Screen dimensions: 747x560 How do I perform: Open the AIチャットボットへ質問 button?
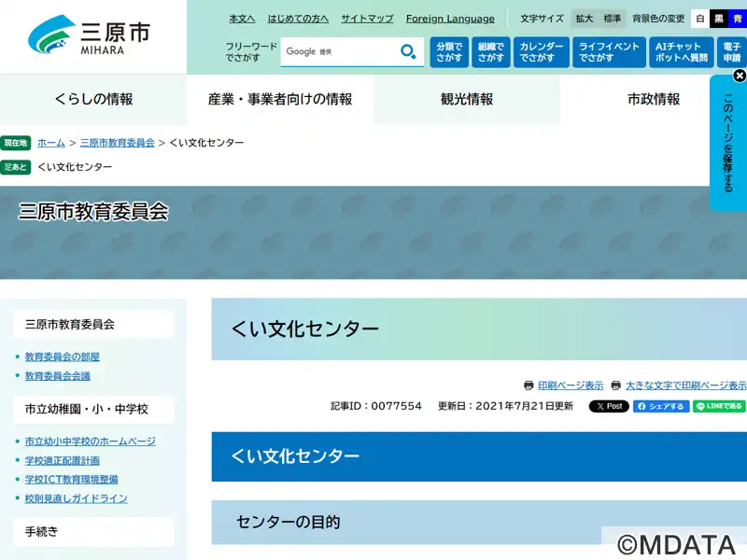coord(682,52)
